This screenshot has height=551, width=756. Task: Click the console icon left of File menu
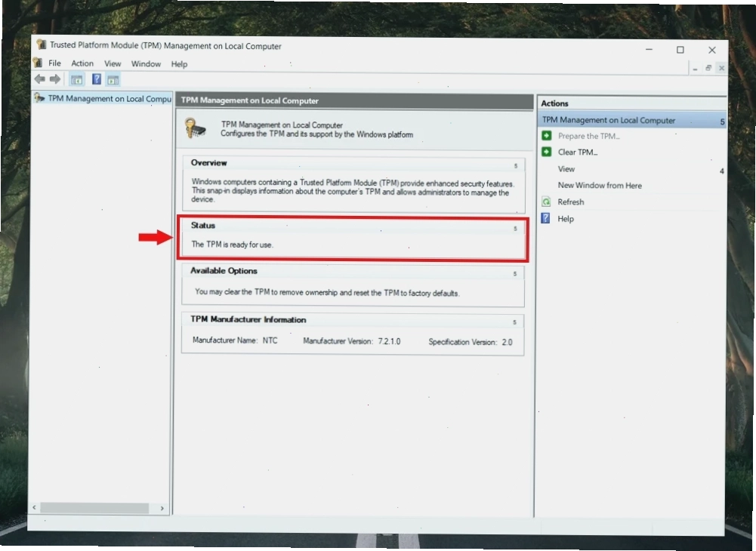point(38,63)
